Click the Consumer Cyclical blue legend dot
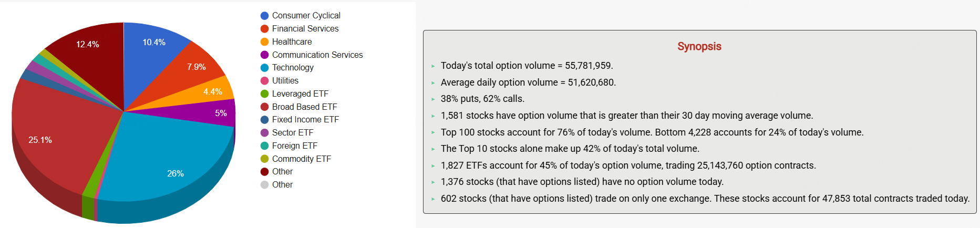The image size is (980, 228). coord(265,16)
